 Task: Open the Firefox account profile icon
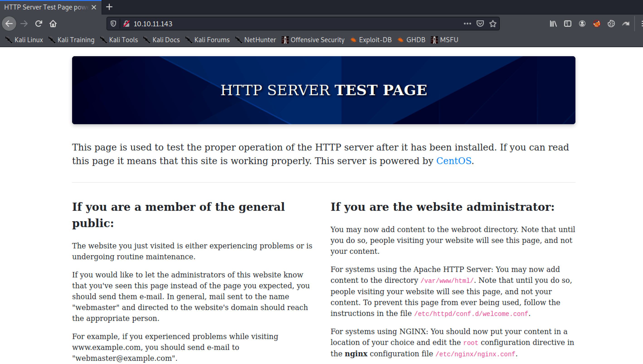click(x=582, y=24)
